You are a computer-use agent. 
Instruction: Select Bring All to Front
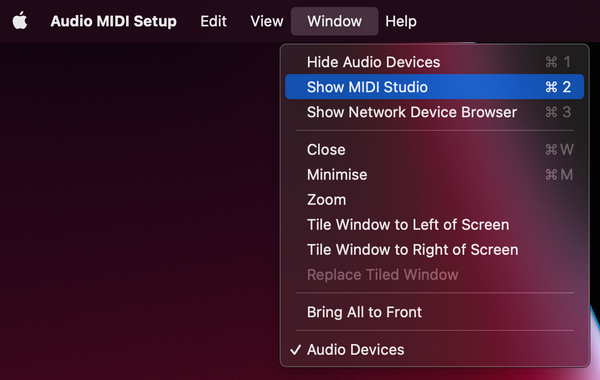tap(434, 312)
